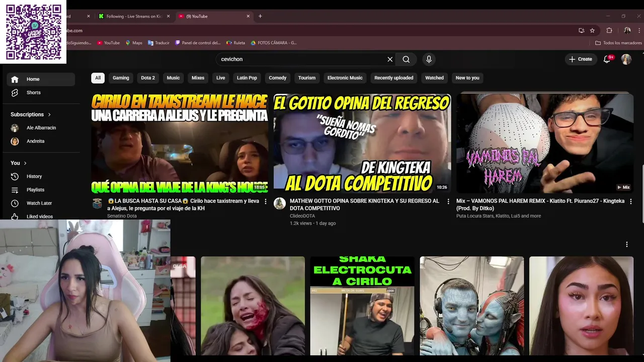Close the YouTube browser tab
The image size is (644, 362).
click(x=248, y=16)
